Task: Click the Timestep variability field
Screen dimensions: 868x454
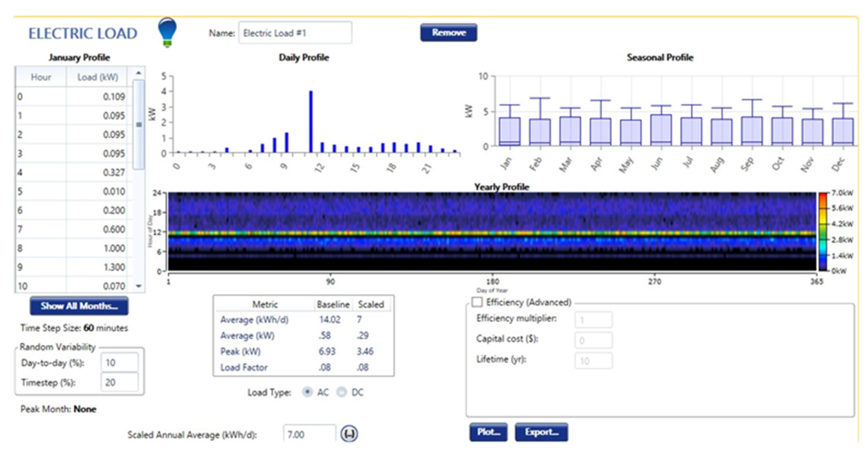Action: click(x=119, y=382)
